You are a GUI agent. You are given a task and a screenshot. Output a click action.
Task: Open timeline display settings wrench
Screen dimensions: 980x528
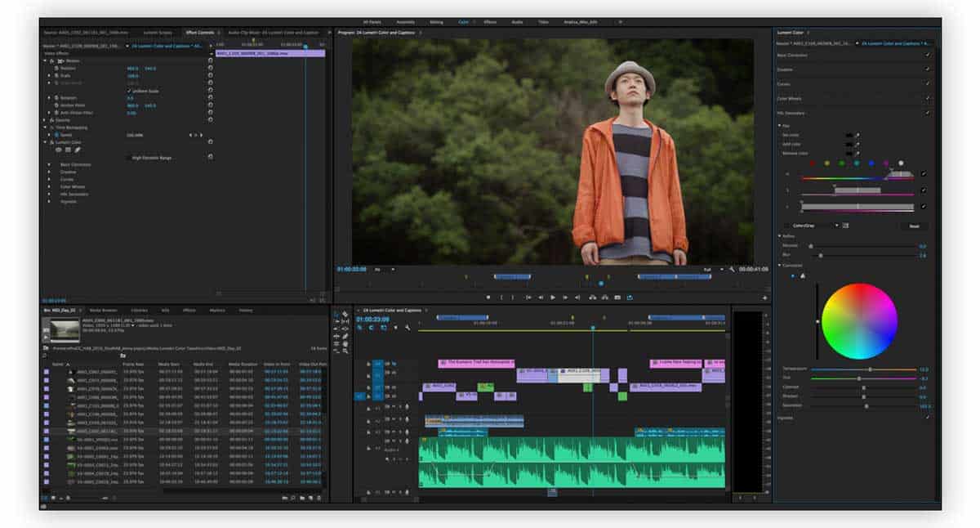tap(407, 328)
